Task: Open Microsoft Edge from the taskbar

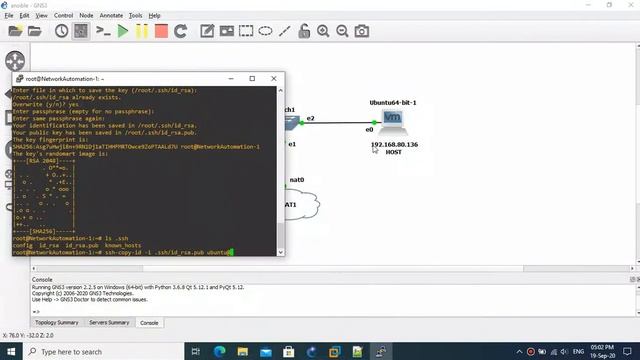Action: pos(220,351)
